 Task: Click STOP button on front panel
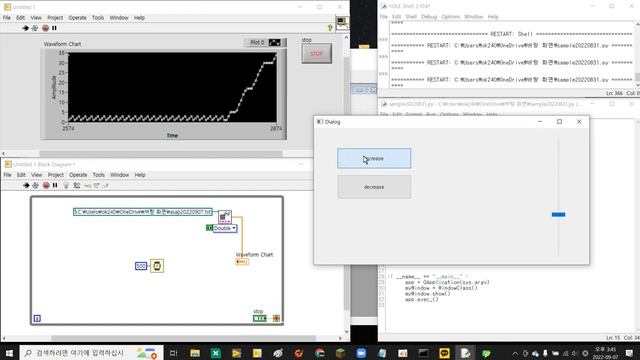316,53
